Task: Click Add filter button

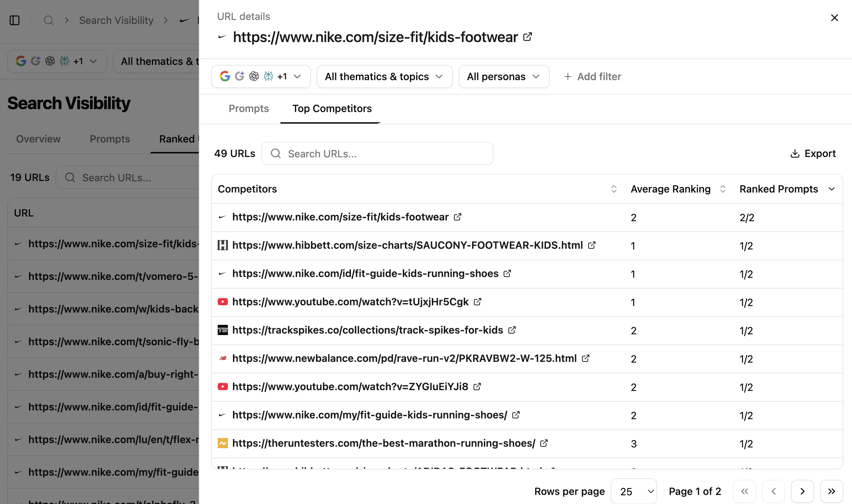Action: pos(592,77)
